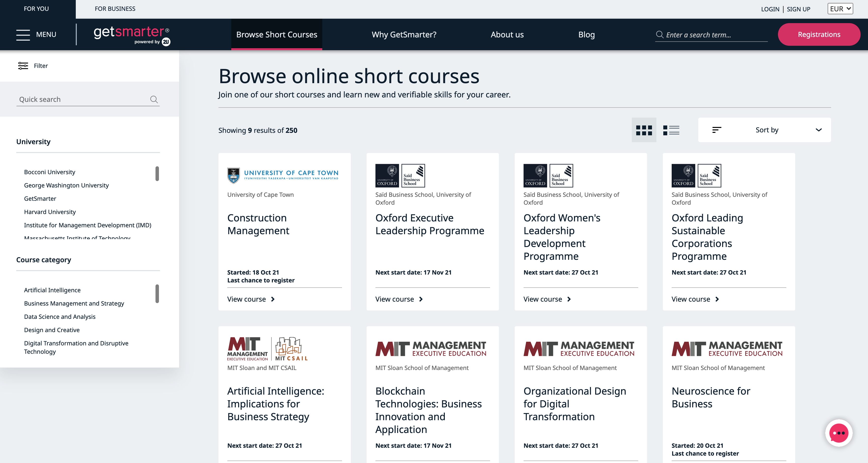
Task: Open Organizational Design for Digital Transformation title
Action: (x=575, y=404)
